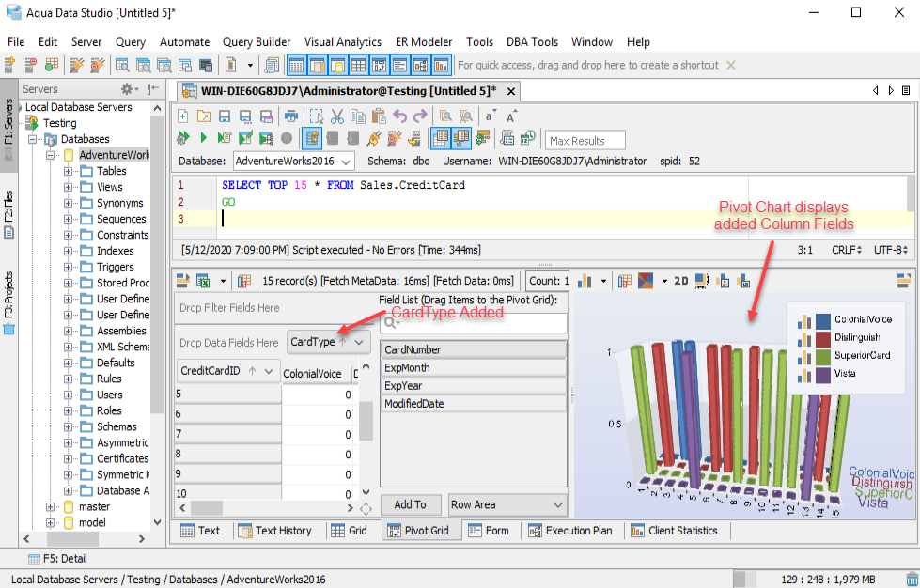Click the Max Results input field

point(585,141)
